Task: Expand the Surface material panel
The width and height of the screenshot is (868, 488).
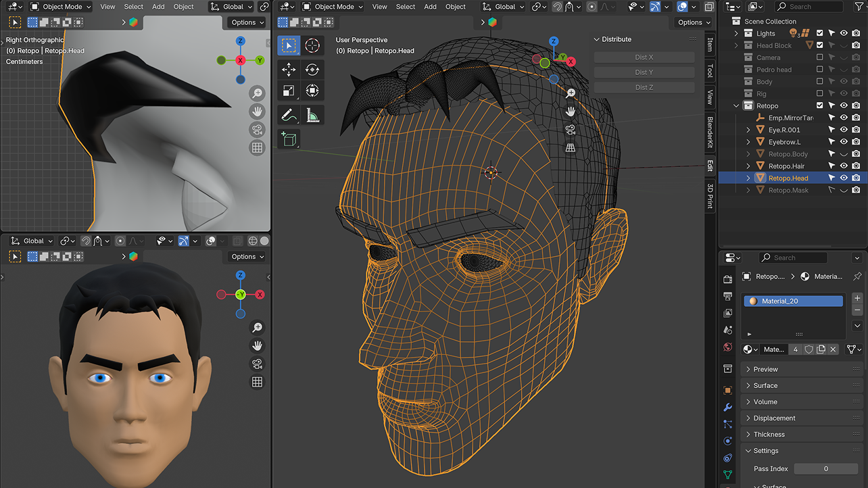Action: 765,385
